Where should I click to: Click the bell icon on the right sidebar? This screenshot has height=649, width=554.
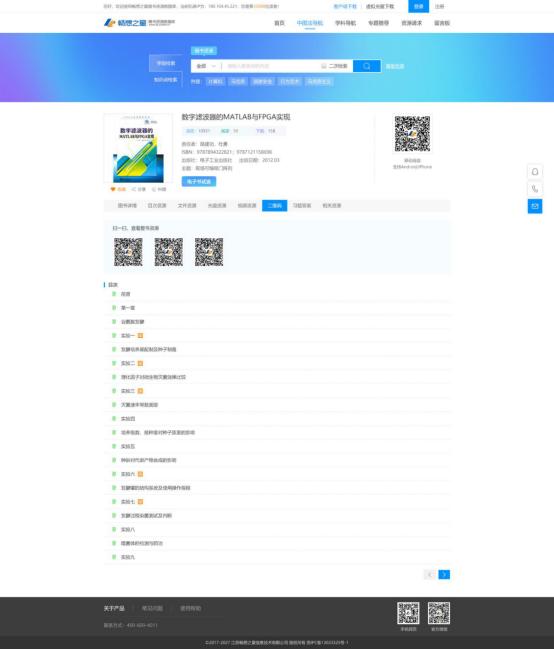(535, 171)
